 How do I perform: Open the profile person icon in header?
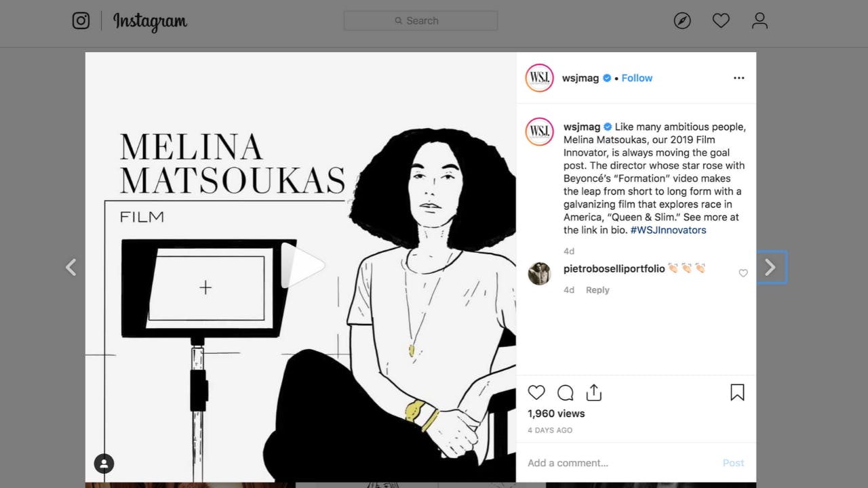759,21
